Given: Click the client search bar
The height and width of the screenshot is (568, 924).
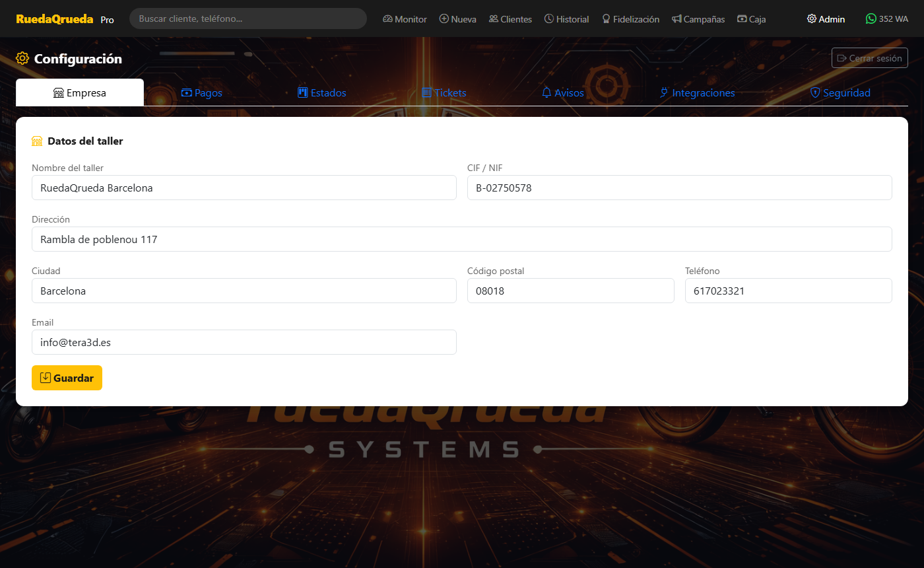Looking at the screenshot, I should [x=247, y=18].
